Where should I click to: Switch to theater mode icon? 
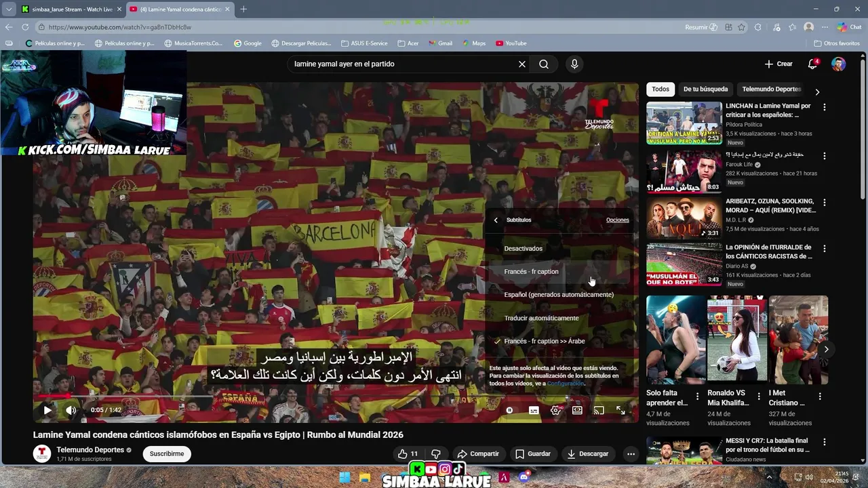tap(577, 410)
